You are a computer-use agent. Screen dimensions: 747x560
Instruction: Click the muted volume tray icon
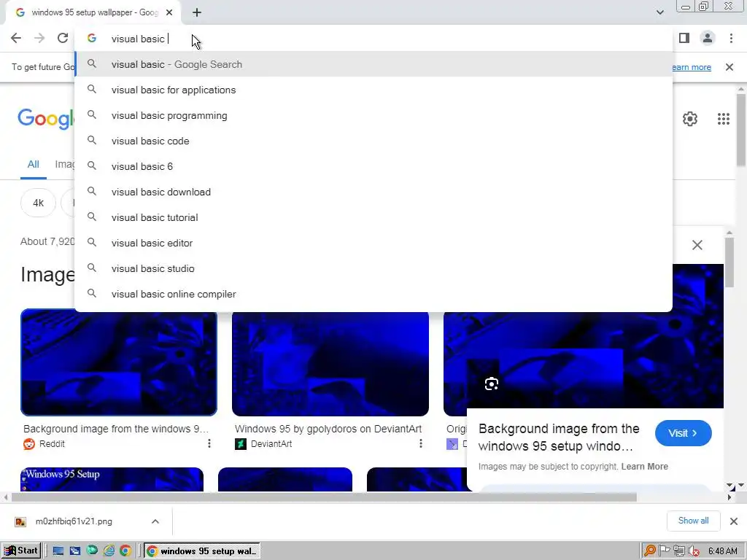click(x=694, y=551)
